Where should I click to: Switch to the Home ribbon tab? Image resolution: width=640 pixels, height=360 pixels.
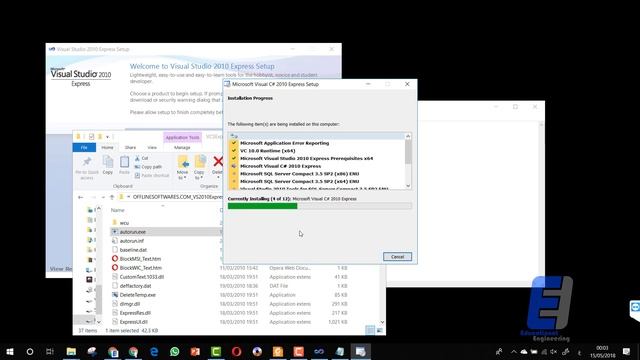pos(107,147)
